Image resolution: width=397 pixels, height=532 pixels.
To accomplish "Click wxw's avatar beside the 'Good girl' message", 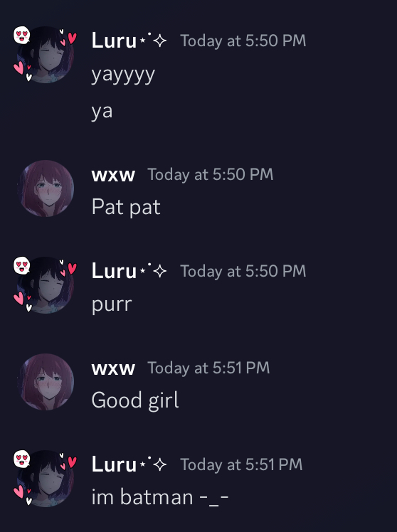I will (x=46, y=382).
